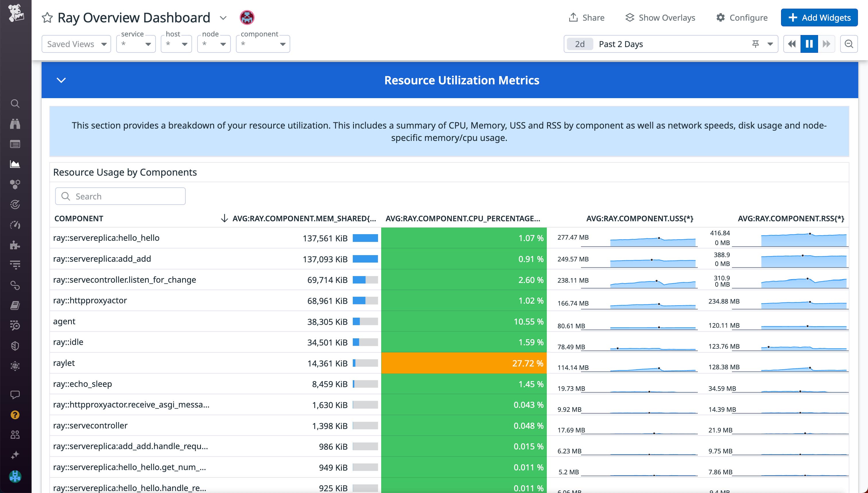Pin the current time frame
This screenshot has width=868, height=493.
(x=755, y=44)
